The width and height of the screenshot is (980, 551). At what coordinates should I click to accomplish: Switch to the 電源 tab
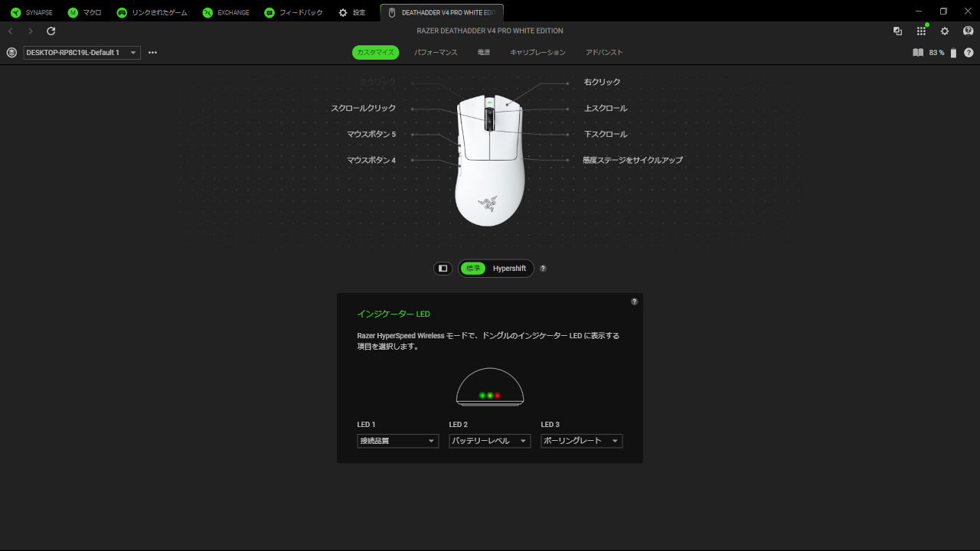(x=484, y=52)
